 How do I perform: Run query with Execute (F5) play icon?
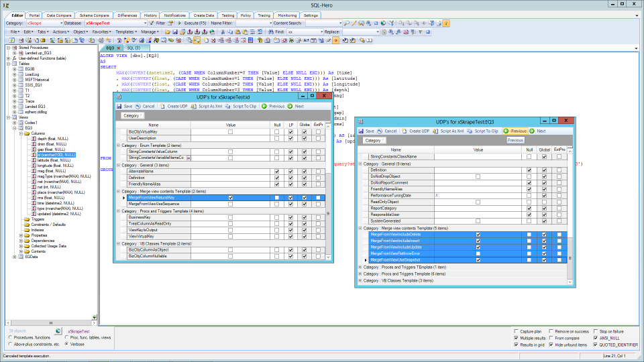[180, 23]
